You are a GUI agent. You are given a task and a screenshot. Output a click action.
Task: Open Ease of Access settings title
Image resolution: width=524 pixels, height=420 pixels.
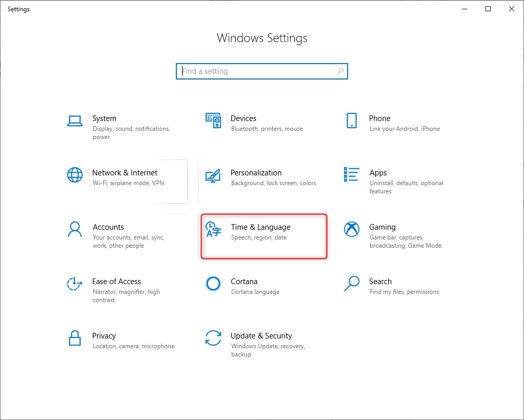tap(116, 282)
